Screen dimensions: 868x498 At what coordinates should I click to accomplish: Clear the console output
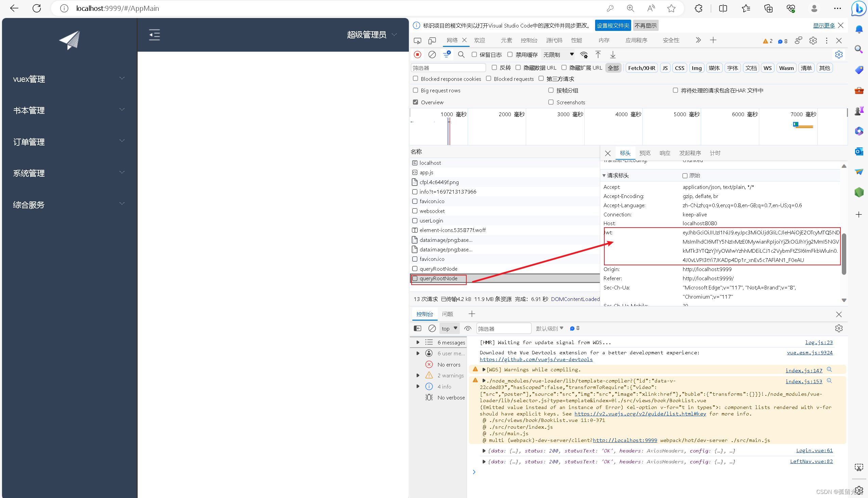click(432, 328)
